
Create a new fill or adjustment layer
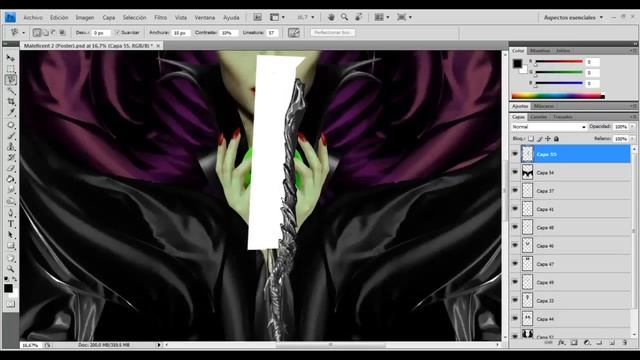click(x=587, y=343)
